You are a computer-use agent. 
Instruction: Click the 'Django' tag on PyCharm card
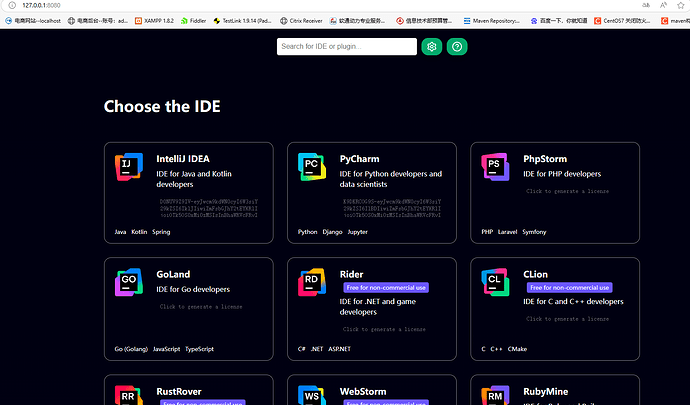(332, 232)
